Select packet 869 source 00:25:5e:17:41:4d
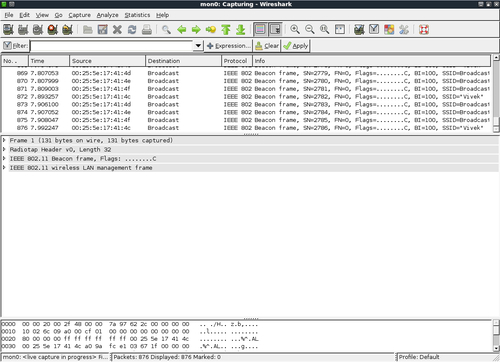The image size is (500, 362). coord(246,73)
